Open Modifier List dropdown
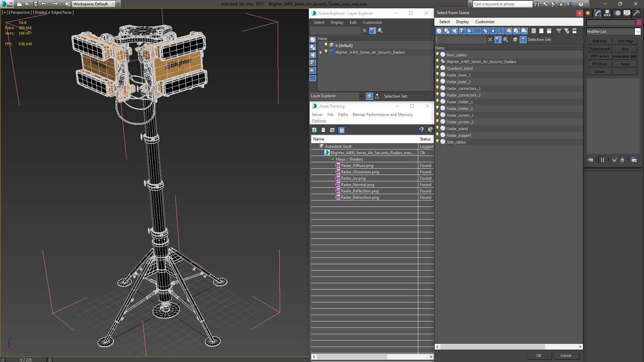The width and height of the screenshot is (644, 362). point(638,32)
